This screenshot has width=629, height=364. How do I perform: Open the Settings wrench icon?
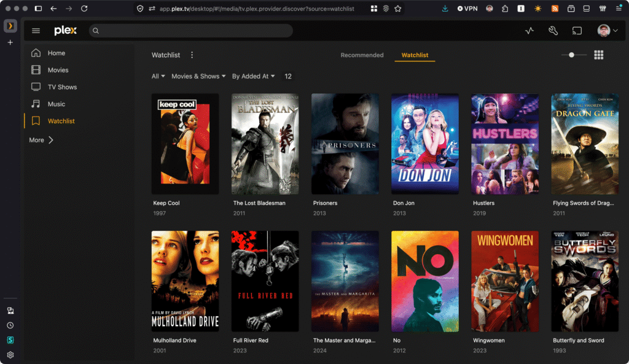(553, 31)
